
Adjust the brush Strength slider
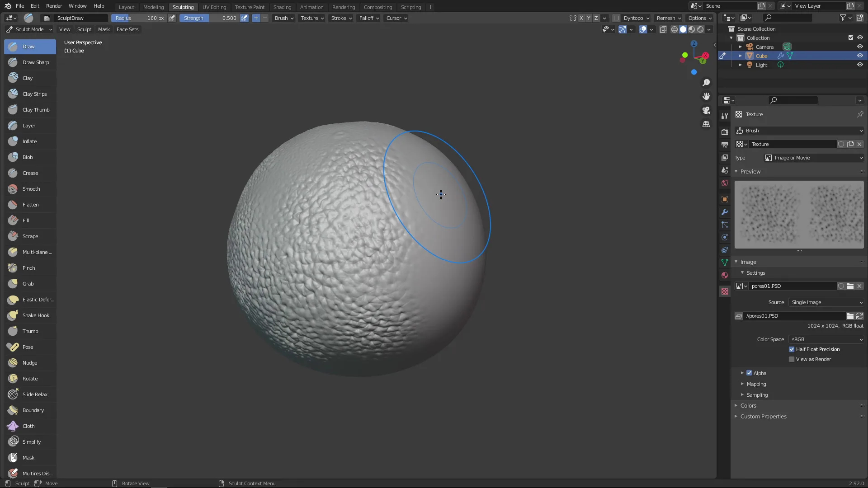[209, 18]
